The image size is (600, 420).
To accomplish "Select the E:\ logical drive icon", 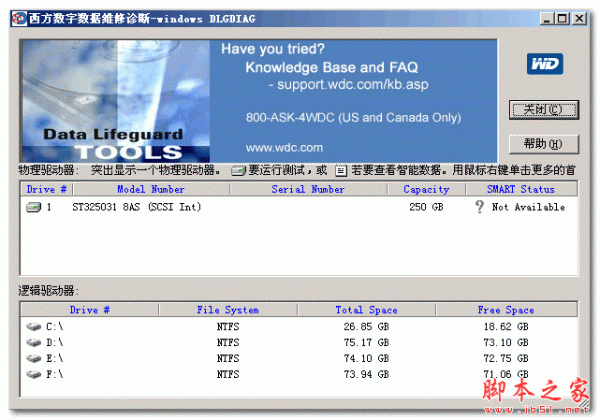I will tap(34, 358).
